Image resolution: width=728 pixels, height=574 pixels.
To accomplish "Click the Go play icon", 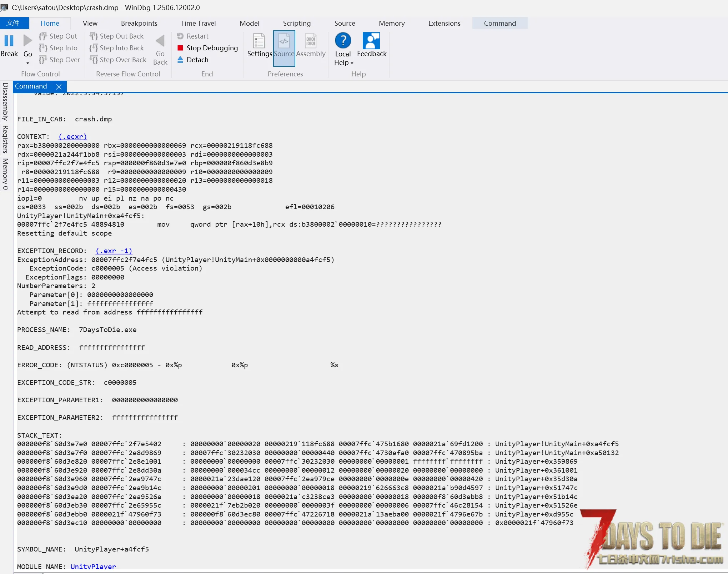I will 27,41.
